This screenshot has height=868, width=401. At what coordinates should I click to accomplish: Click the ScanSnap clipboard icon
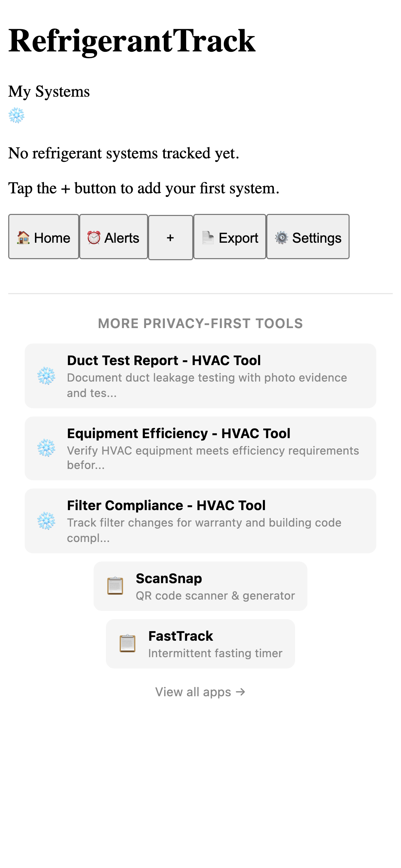[x=116, y=586]
